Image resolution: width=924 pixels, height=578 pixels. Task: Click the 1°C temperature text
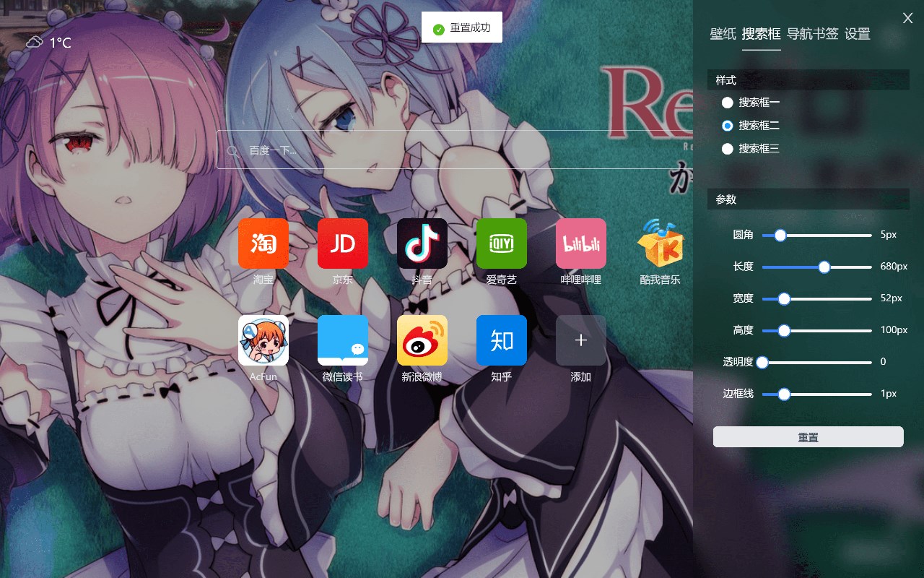(61, 43)
